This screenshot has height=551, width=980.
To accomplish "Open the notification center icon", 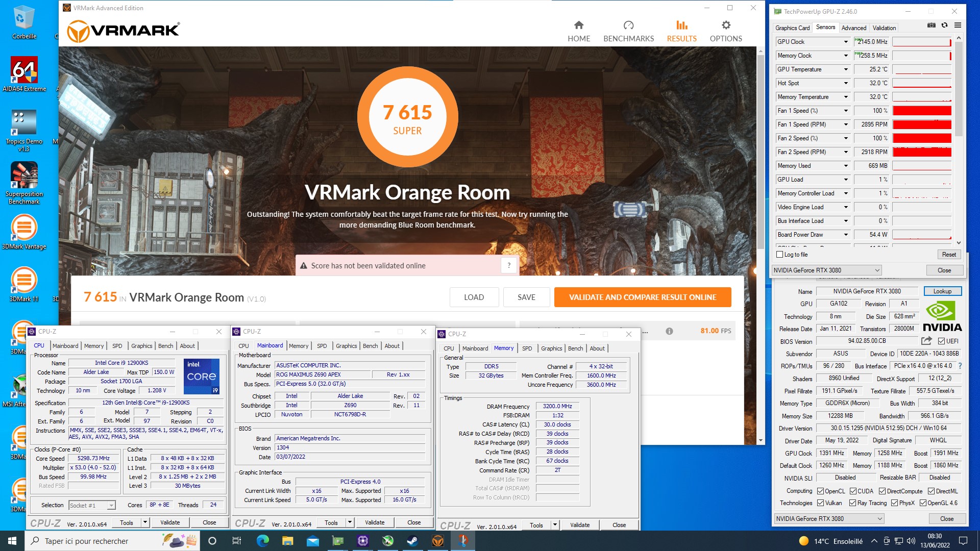I will (963, 541).
